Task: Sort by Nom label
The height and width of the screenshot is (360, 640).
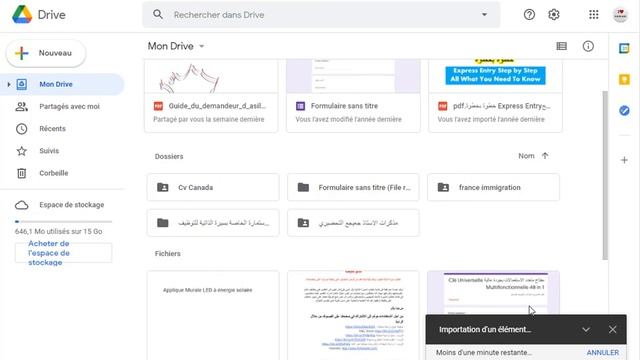Action: pos(526,156)
